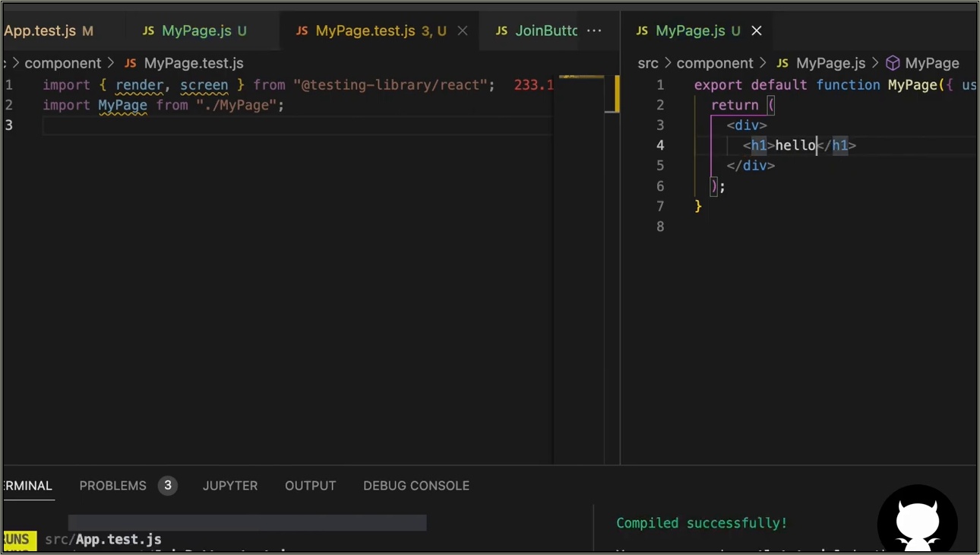Screen dimensions: 980x555
Task: Click 'component' breadcrumb in left editor
Action: click(63, 63)
